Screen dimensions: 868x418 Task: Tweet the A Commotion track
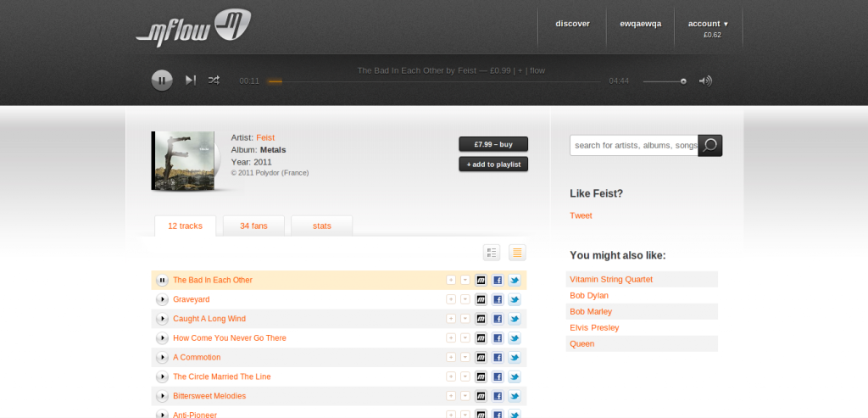[x=515, y=358]
